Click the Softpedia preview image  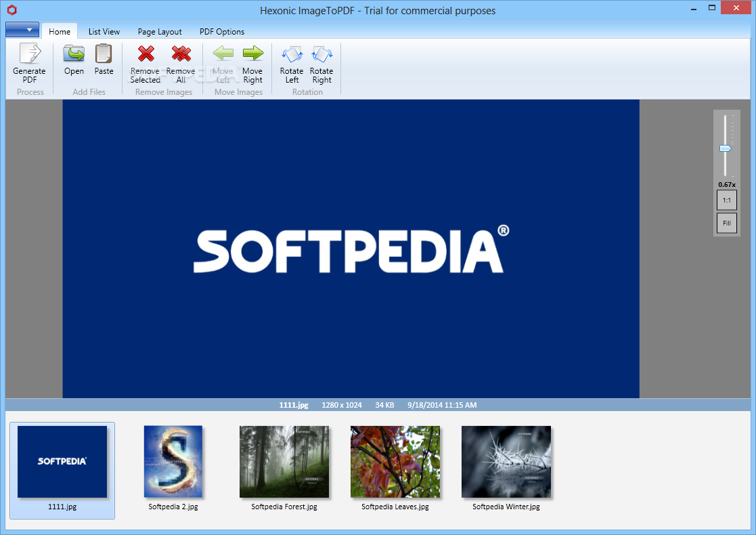point(351,249)
